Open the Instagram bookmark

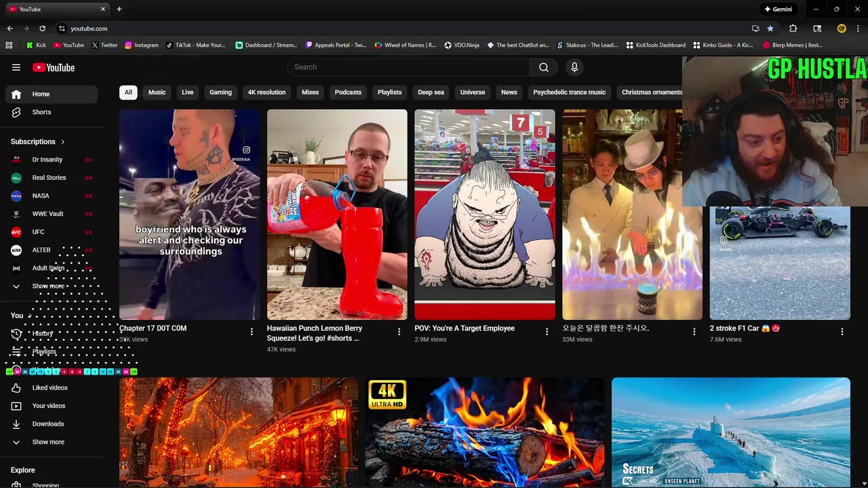point(141,45)
